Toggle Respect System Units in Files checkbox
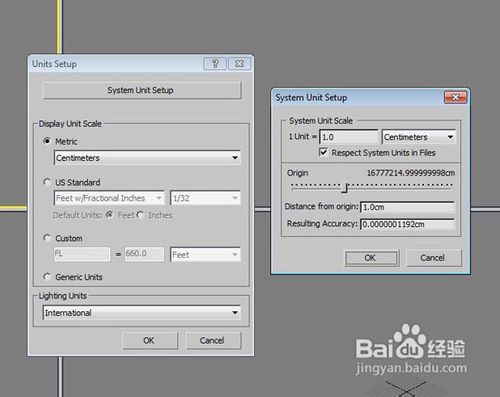The width and height of the screenshot is (500, 397). point(323,152)
